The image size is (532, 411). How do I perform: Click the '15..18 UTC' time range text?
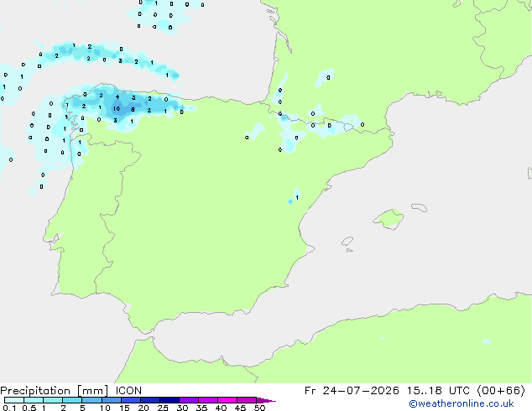point(438,391)
